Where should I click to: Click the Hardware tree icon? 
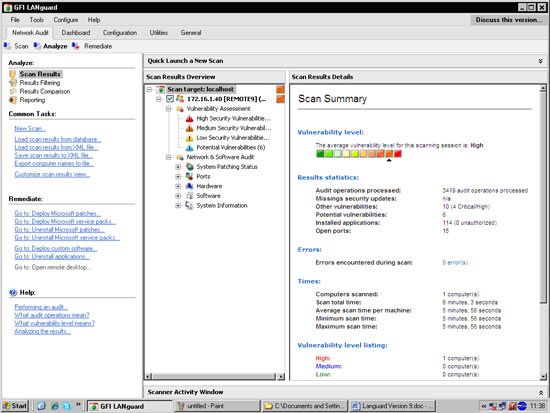pos(189,186)
